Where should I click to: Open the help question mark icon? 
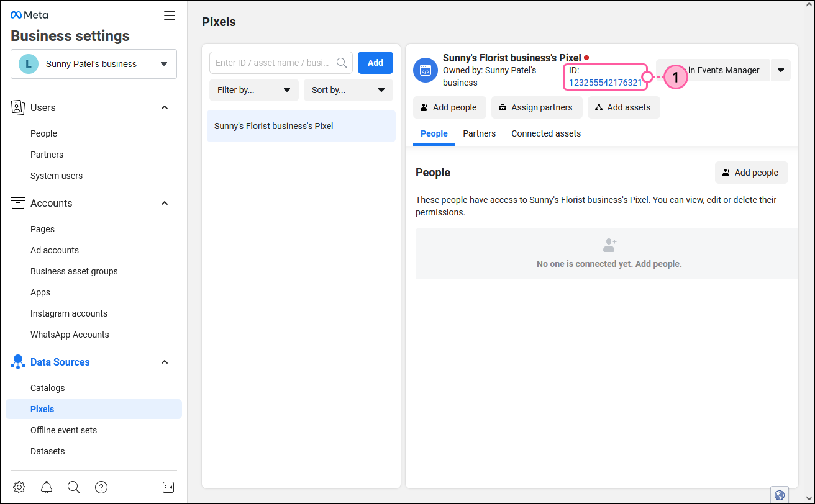tap(101, 487)
